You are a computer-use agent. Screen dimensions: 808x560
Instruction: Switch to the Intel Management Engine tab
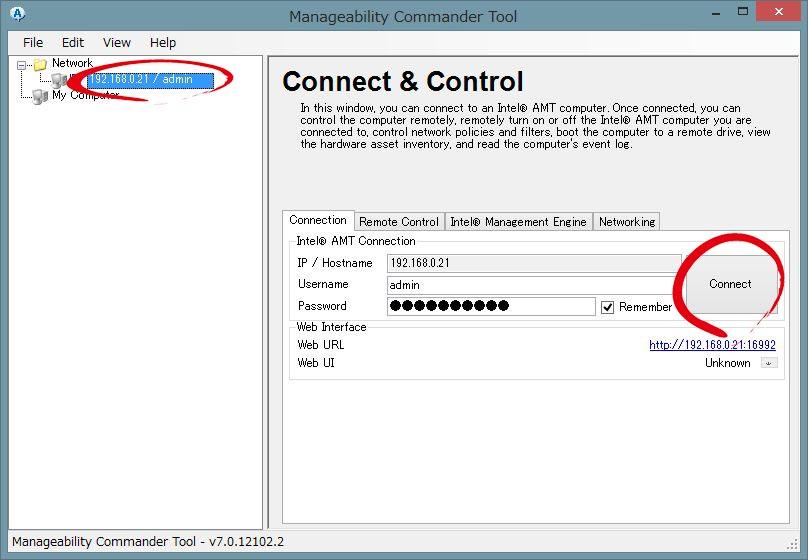coord(518,222)
